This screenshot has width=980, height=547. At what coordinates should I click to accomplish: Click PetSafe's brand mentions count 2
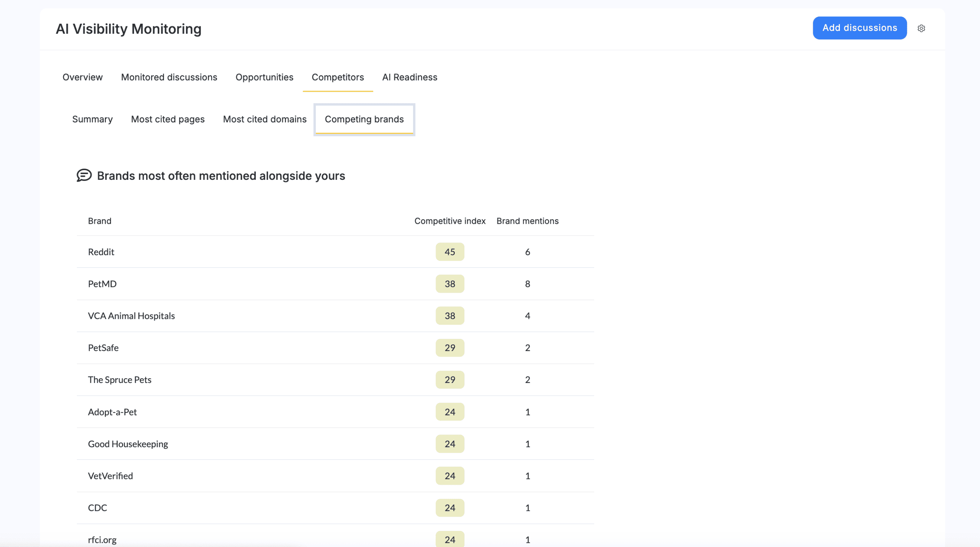click(528, 348)
